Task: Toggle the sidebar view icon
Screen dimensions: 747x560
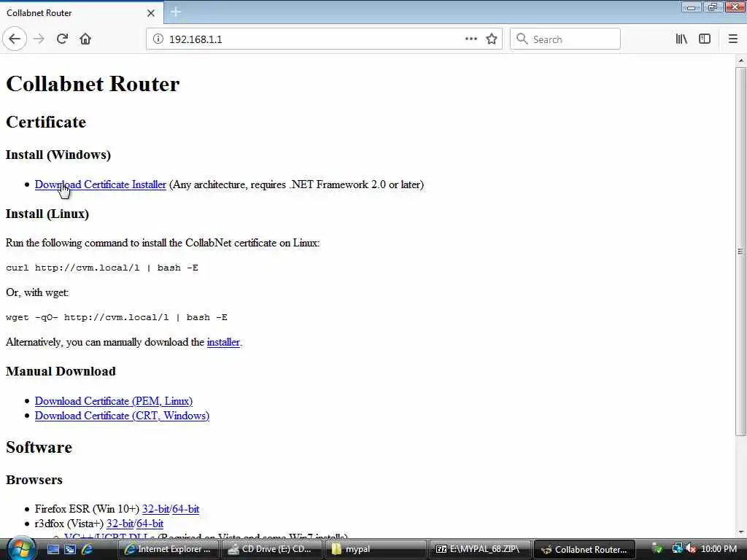Action: click(x=705, y=39)
